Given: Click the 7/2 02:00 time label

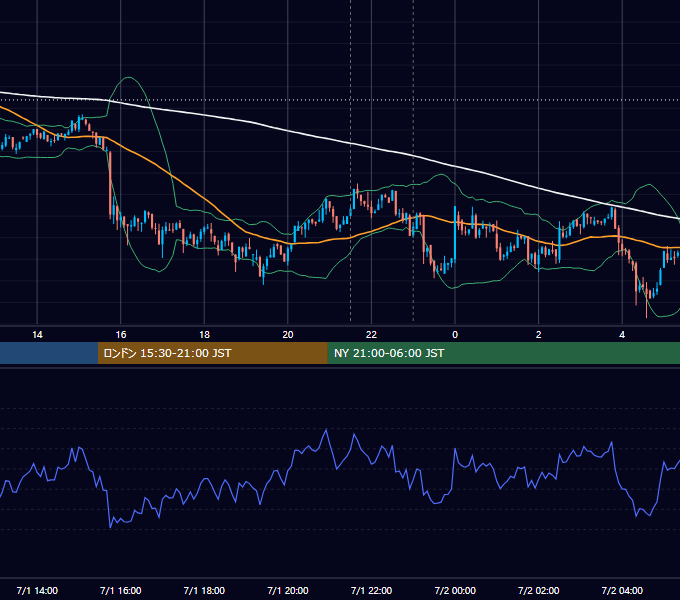Looking at the screenshot, I should 538,590.
